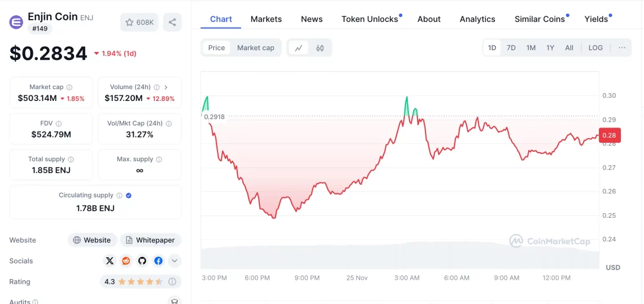This screenshot has height=304, width=644.
Task: Open Total supply info icon
Action: pyautogui.click(x=71, y=159)
